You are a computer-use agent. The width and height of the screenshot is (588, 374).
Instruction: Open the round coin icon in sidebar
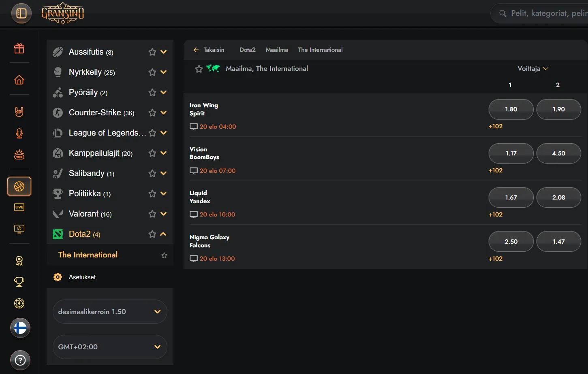[x=19, y=303]
